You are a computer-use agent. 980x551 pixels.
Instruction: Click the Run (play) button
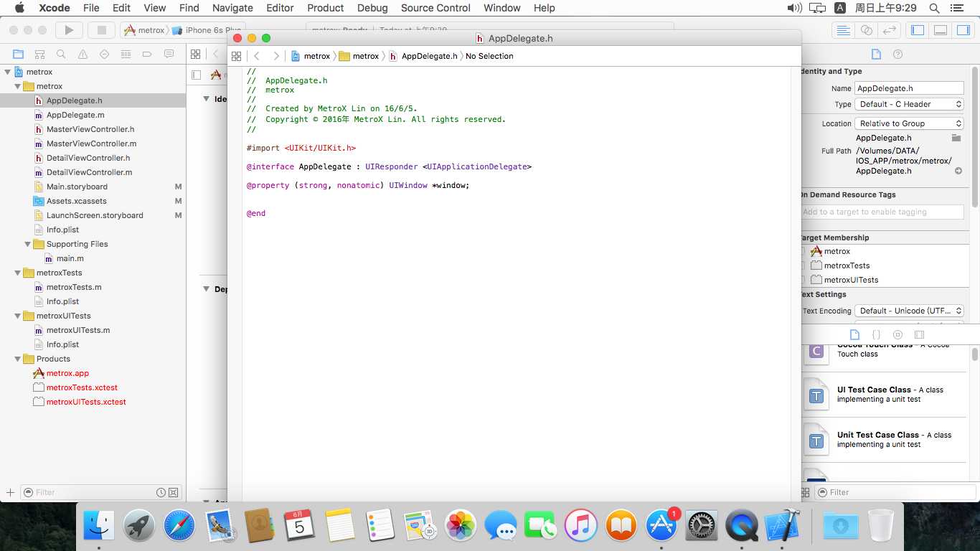click(x=69, y=30)
